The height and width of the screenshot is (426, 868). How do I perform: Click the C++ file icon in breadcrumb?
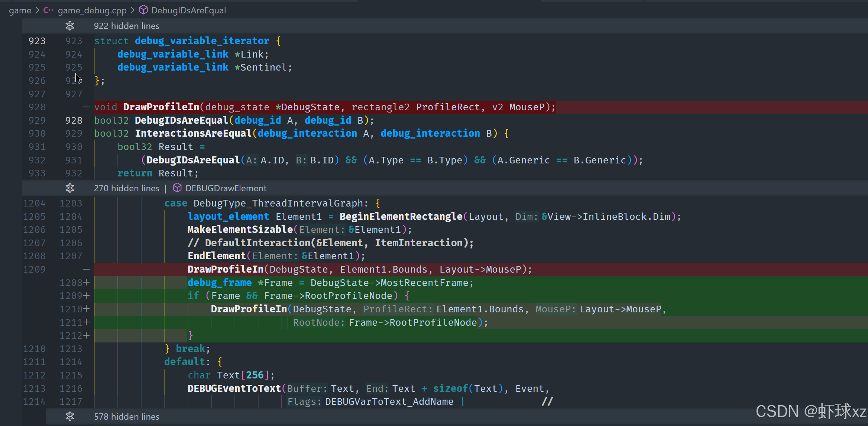pos(48,10)
